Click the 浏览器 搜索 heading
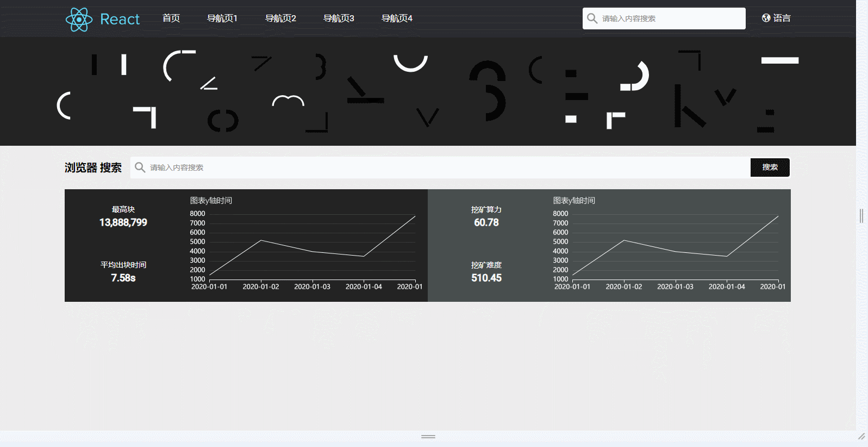This screenshot has height=447, width=868. 93,167
